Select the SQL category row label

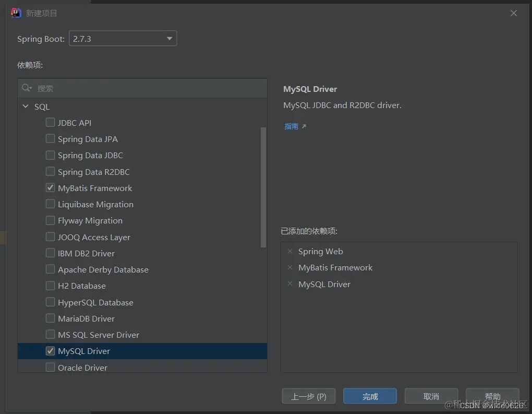[x=42, y=107]
